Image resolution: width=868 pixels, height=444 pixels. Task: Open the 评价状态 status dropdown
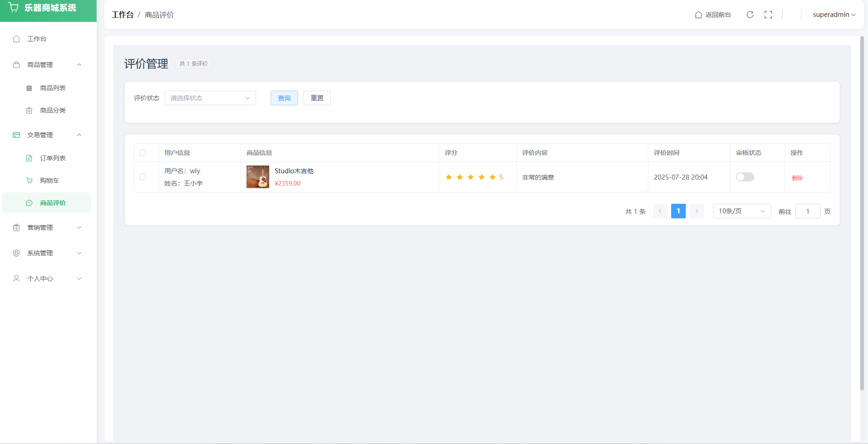210,98
